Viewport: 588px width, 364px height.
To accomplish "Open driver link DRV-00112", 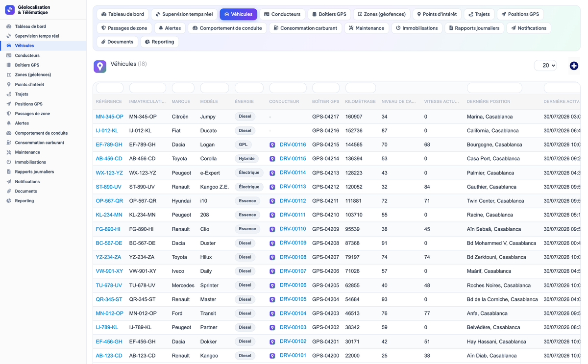I will [x=293, y=201].
